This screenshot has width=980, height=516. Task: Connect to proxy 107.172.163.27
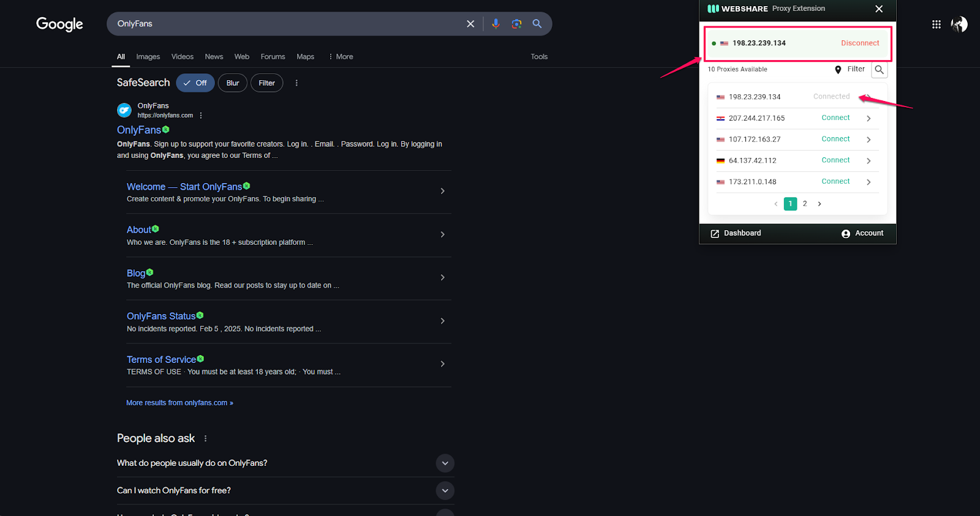(x=835, y=139)
